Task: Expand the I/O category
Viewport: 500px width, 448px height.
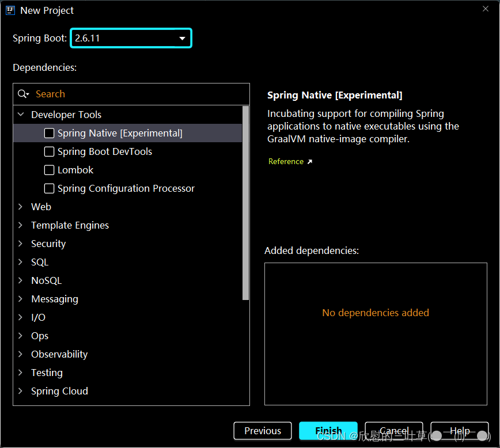Action: point(20,317)
